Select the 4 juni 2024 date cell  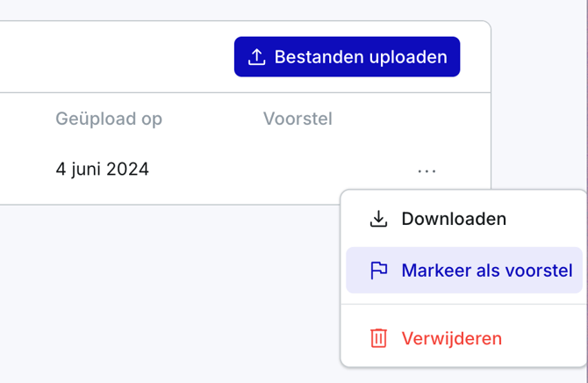pos(102,169)
